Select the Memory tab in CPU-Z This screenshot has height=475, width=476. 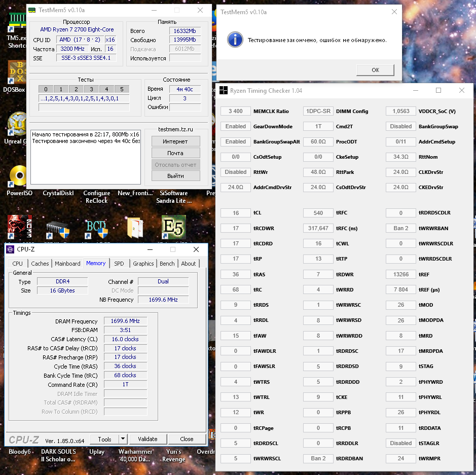96,263
